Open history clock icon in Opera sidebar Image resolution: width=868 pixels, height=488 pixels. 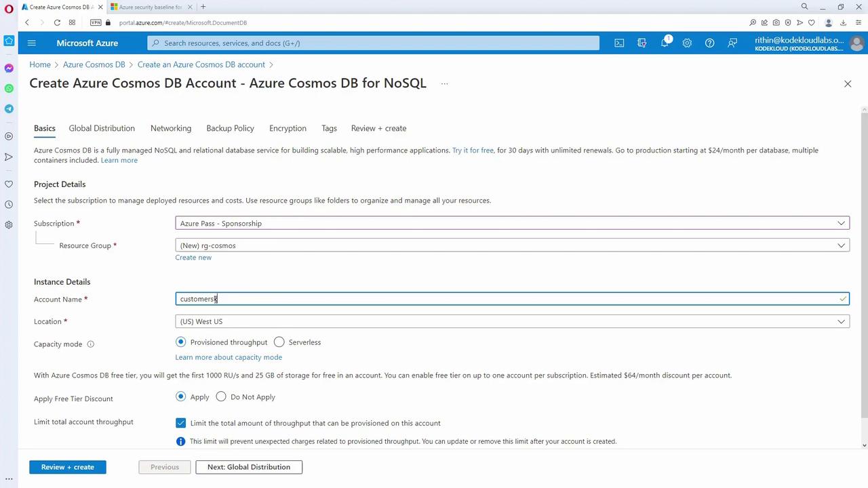(9, 204)
